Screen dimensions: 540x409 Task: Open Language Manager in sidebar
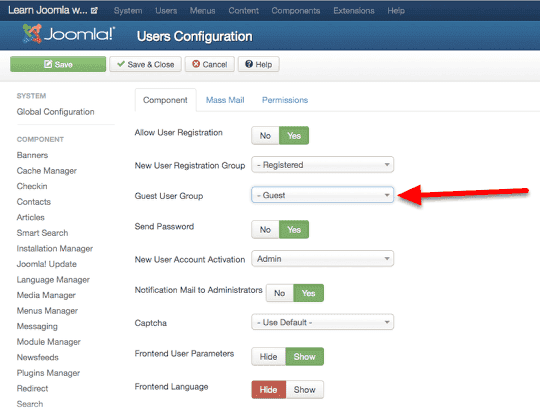pyautogui.click(x=53, y=280)
